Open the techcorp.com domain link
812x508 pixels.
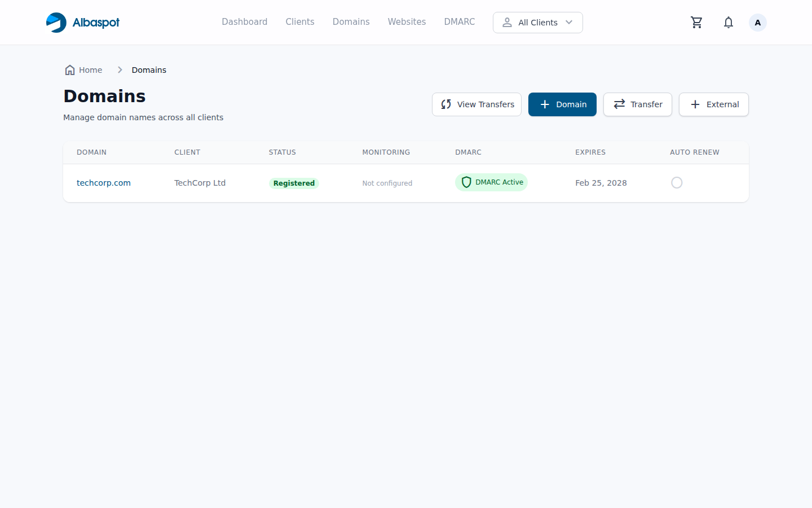point(103,182)
